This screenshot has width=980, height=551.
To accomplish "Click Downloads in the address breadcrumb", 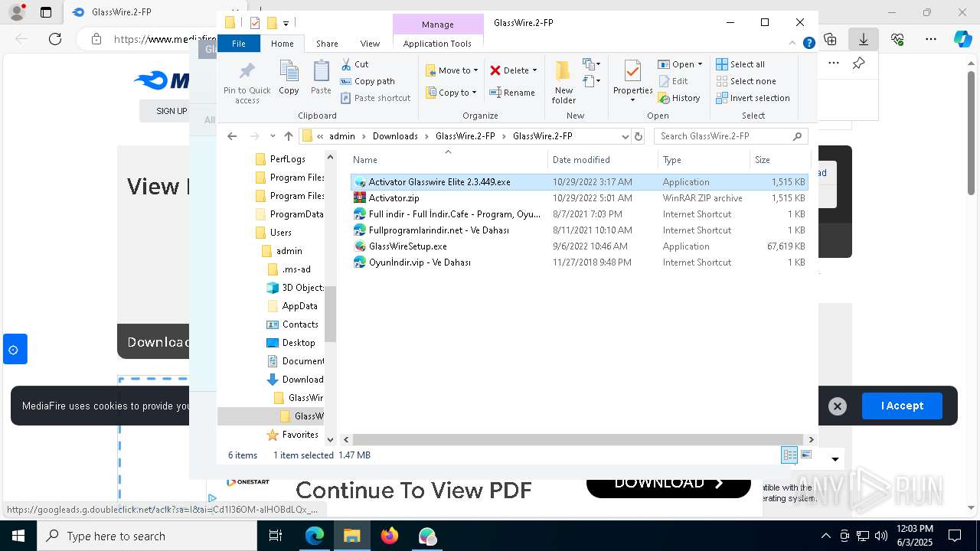I will (395, 136).
